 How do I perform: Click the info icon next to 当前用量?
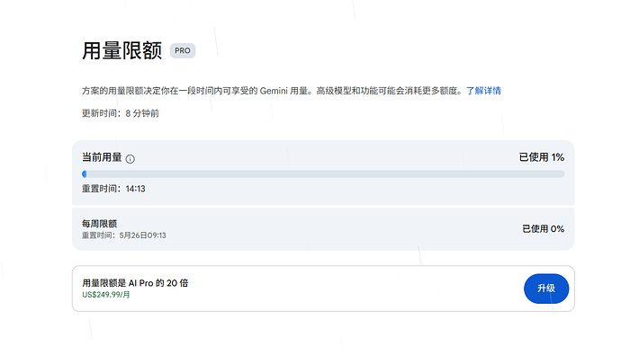click(130, 159)
